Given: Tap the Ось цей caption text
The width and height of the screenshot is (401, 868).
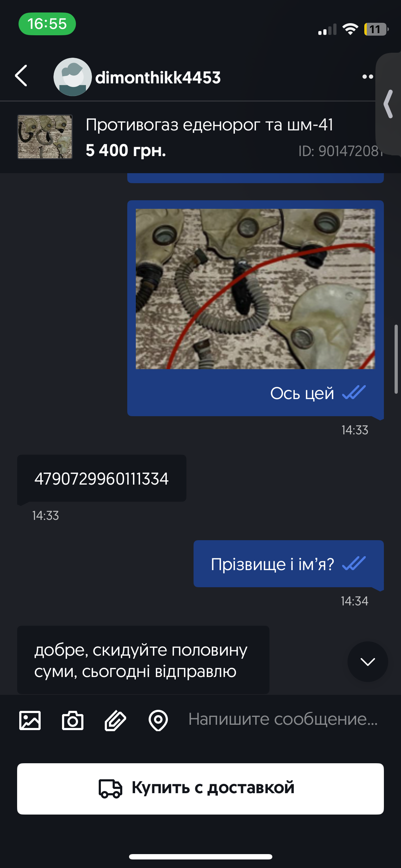Looking at the screenshot, I should (302, 393).
